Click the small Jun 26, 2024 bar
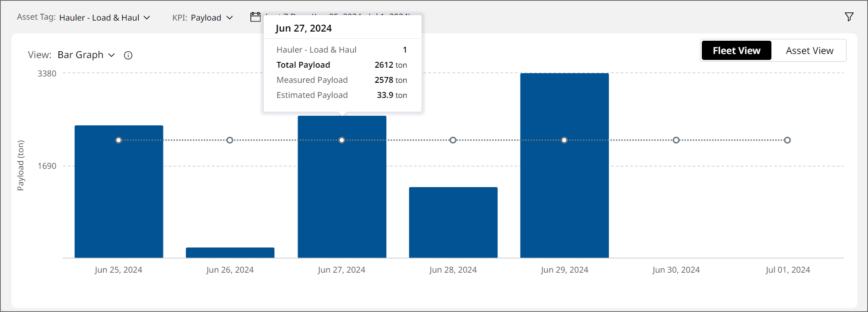Image resolution: width=868 pixels, height=312 pixels. 230,253
